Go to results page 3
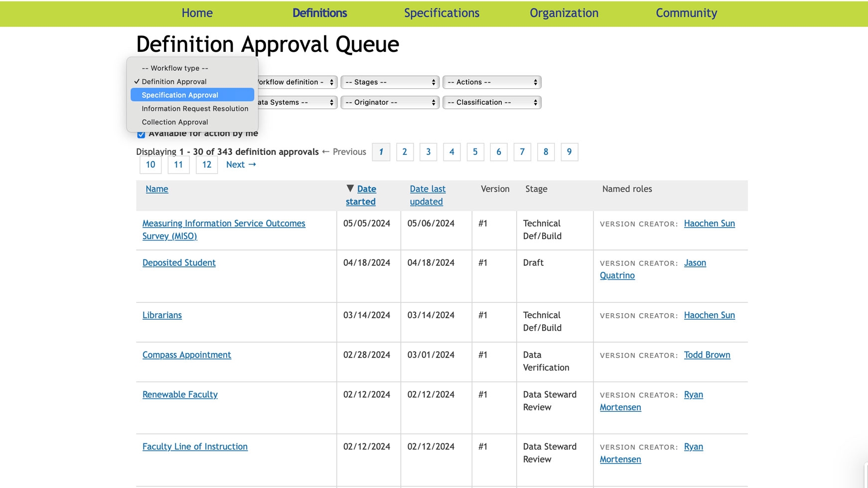This screenshot has width=868, height=488. point(428,152)
